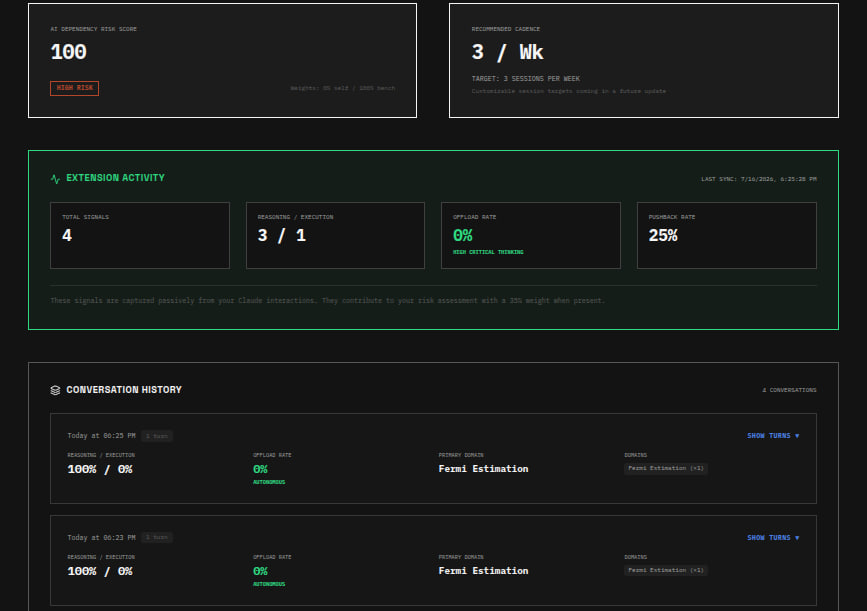Click the Pushback Rate 25% value

tap(663, 236)
